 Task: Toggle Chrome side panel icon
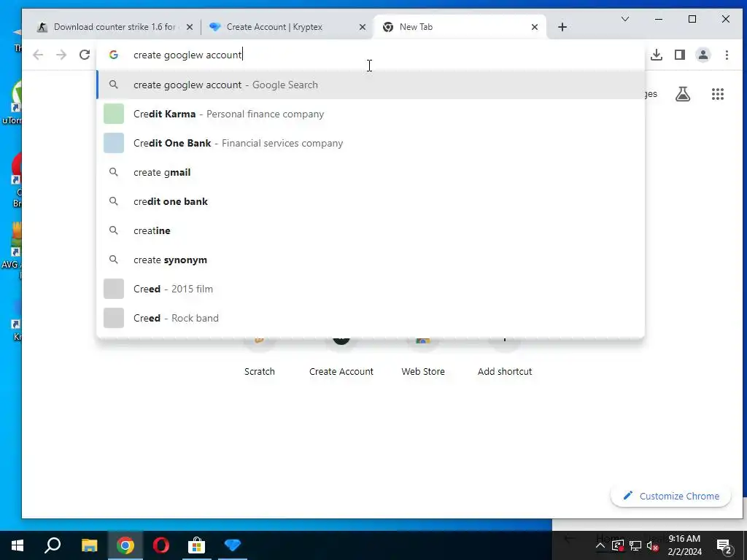(x=680, y=55)
